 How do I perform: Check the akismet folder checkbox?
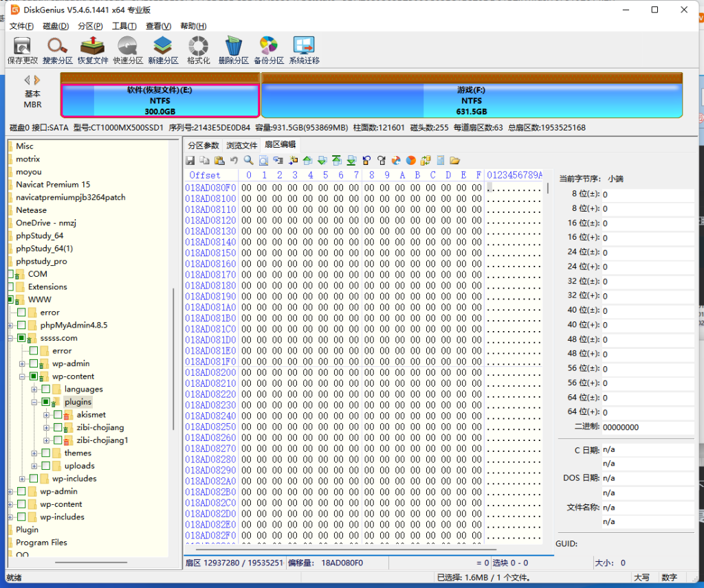point(58,415)
